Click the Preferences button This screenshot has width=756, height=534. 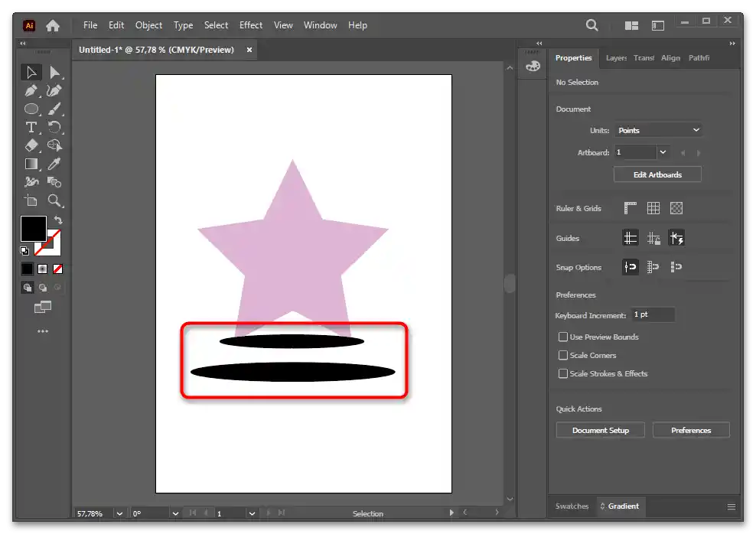point(691,430)
